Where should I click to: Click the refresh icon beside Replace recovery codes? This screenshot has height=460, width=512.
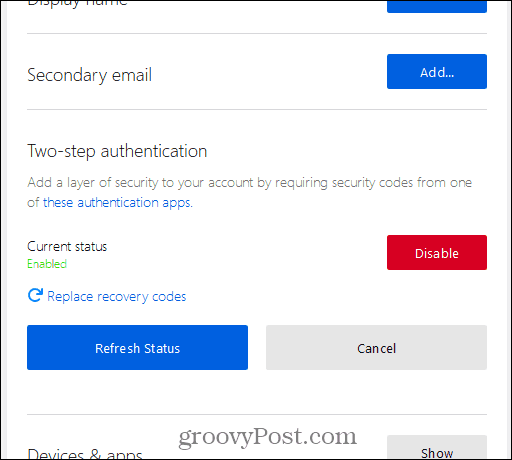[x=35, y=295]
